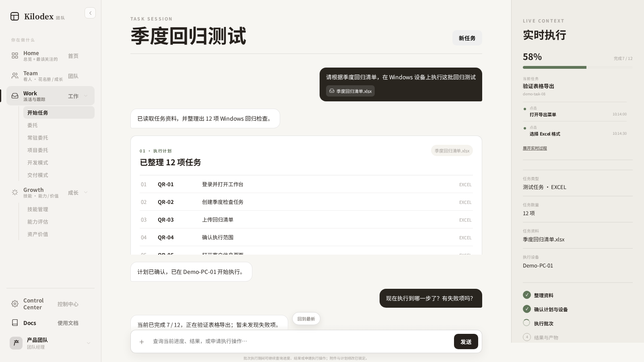Image resolution: width=644 pixels, height=362 pixels.
Task: Click the dot beside 选择 Excel 格式 entry
Action: pyautogui.click(x=524, y=128)
